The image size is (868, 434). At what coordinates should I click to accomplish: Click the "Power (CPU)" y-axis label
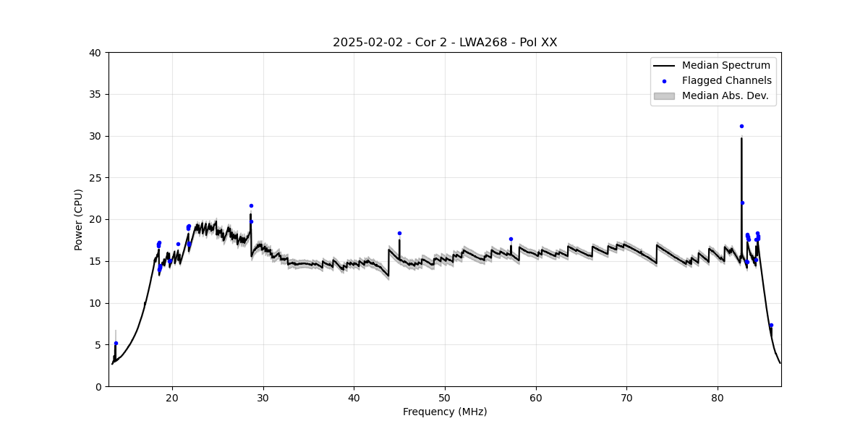click(79, 219)
